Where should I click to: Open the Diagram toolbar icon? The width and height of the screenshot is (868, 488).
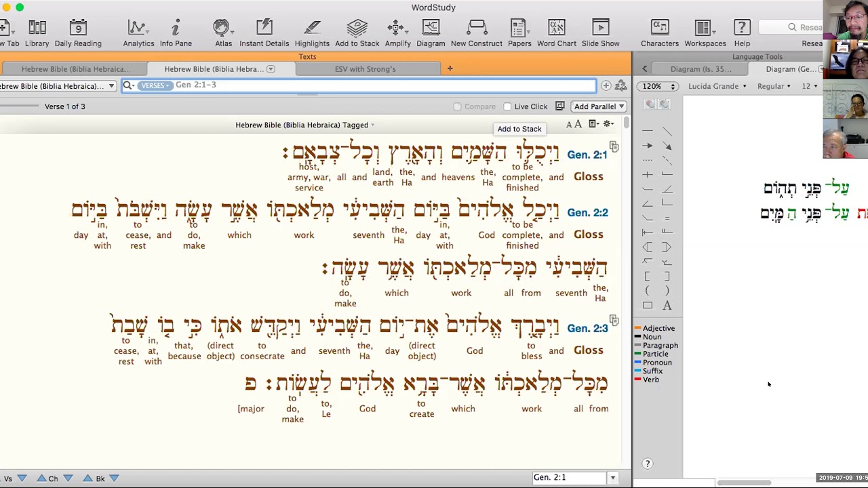coord(431,33)
